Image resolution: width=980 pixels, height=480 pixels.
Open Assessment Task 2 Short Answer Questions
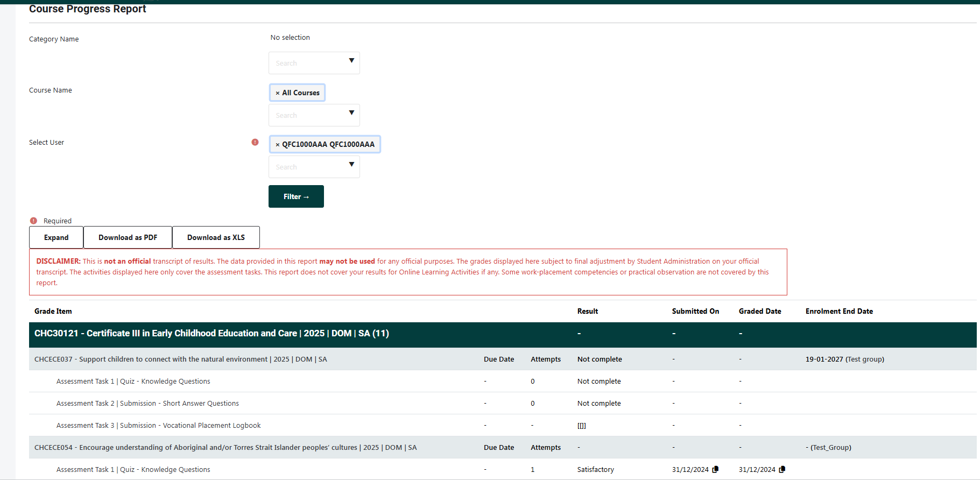click(147, 404)
